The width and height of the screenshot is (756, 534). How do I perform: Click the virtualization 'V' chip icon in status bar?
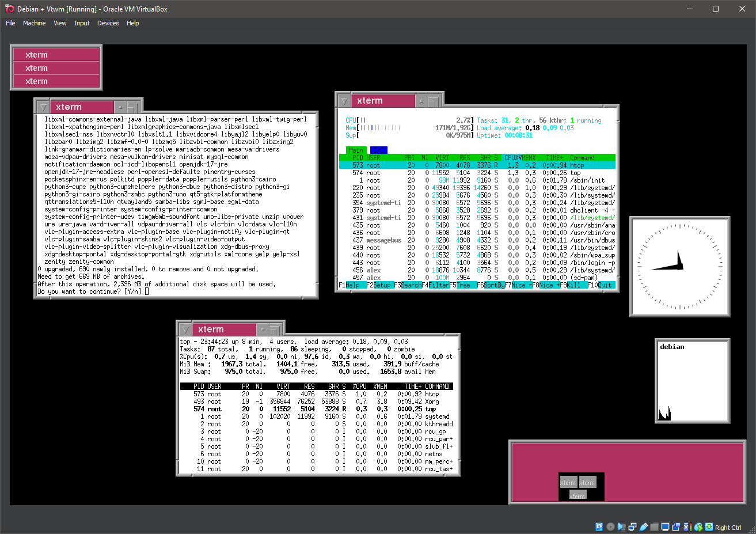click(686, 527)
